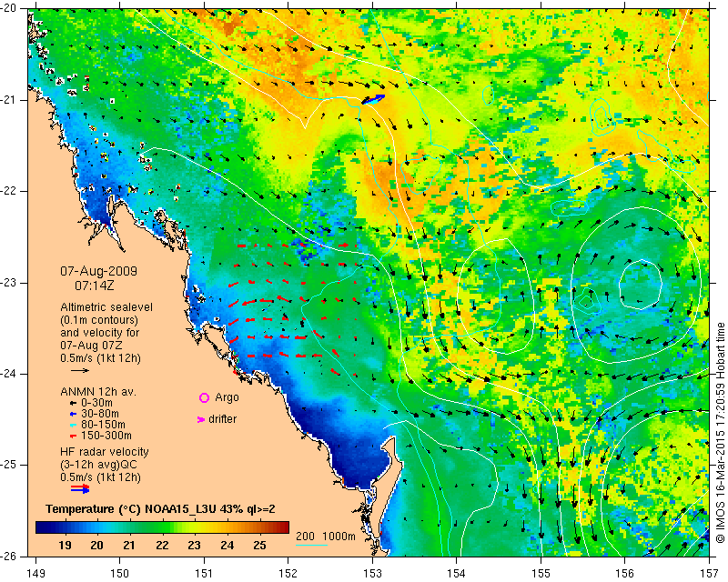The image size is (728, 582).
Task: Click the colorbar tick label '25'
Action: pyautogui.click(x=259, y=546)
